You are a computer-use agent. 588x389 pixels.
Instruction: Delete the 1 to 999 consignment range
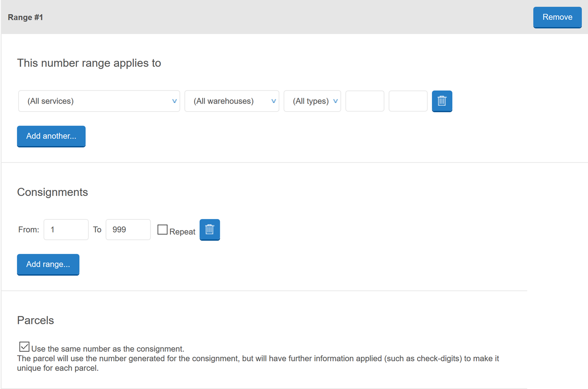coord(209,229)
